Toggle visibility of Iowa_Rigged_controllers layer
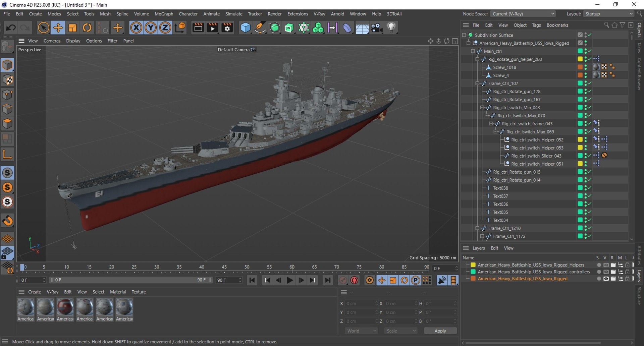This screenshot has width=644, height=346. coord(606,272)
